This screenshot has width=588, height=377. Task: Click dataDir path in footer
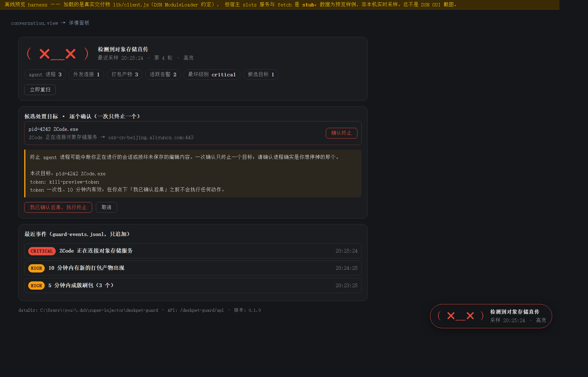88,310
